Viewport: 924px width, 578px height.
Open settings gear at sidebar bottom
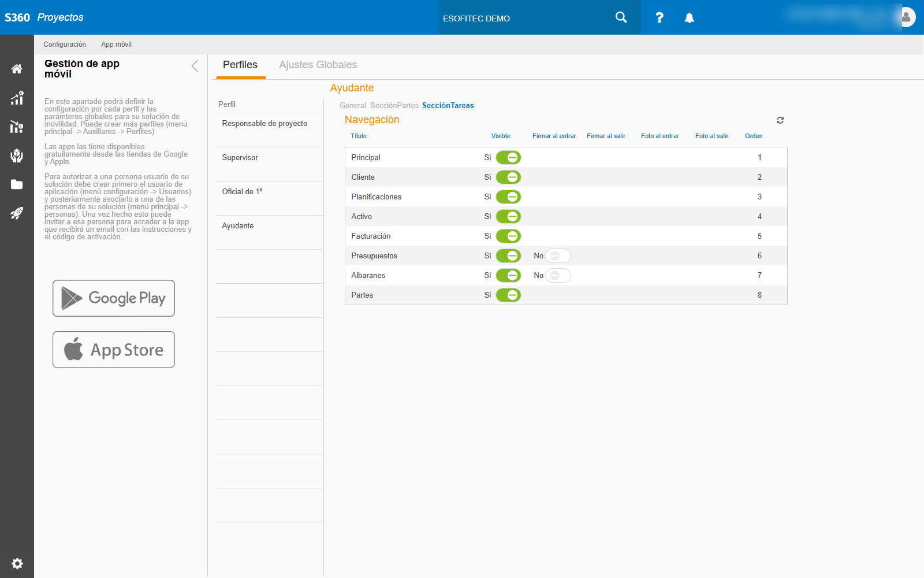click(17, 563)
